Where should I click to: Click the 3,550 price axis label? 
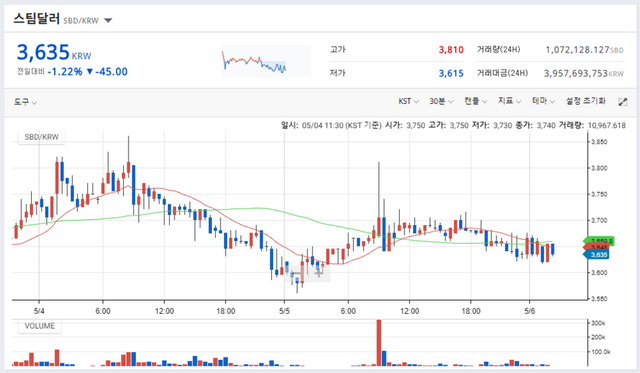point(599,299)
